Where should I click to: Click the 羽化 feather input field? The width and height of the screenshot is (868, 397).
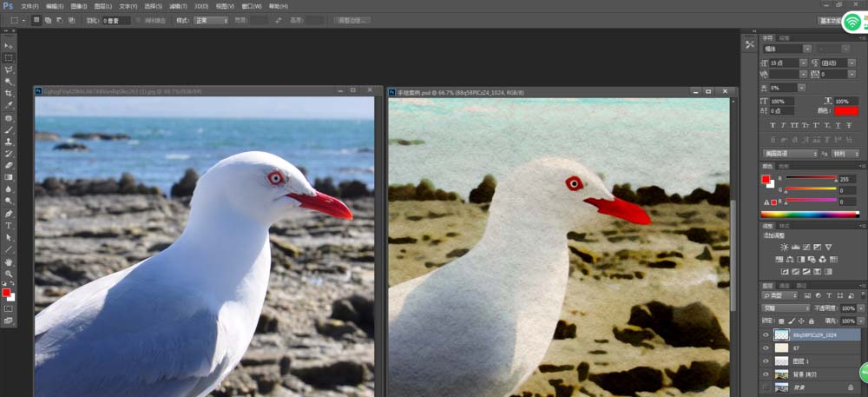pyautogui.click(x=116, y=21)
